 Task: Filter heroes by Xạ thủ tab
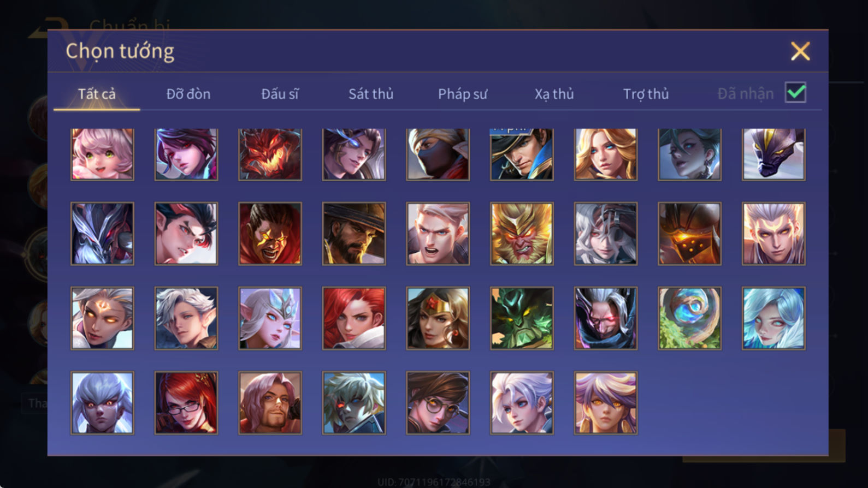554,94
